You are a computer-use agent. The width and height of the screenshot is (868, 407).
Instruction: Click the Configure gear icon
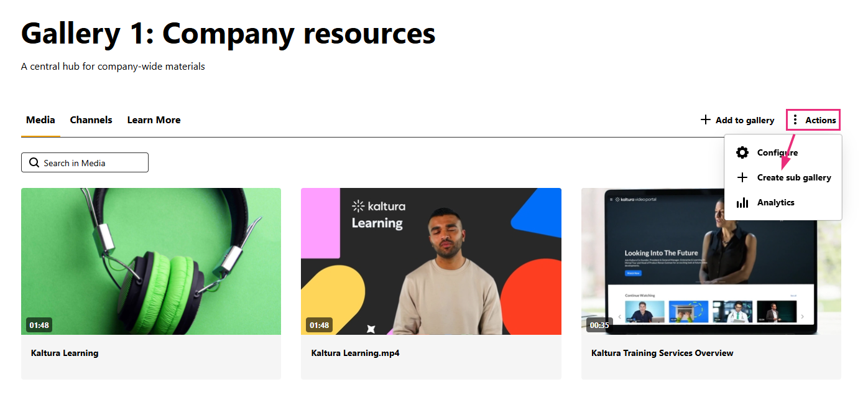click(742, 152)
